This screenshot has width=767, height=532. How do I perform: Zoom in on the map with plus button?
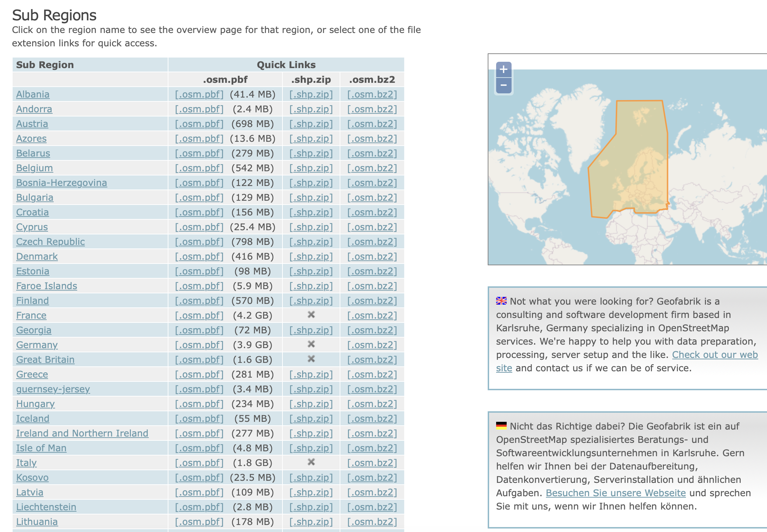[503, 69]
